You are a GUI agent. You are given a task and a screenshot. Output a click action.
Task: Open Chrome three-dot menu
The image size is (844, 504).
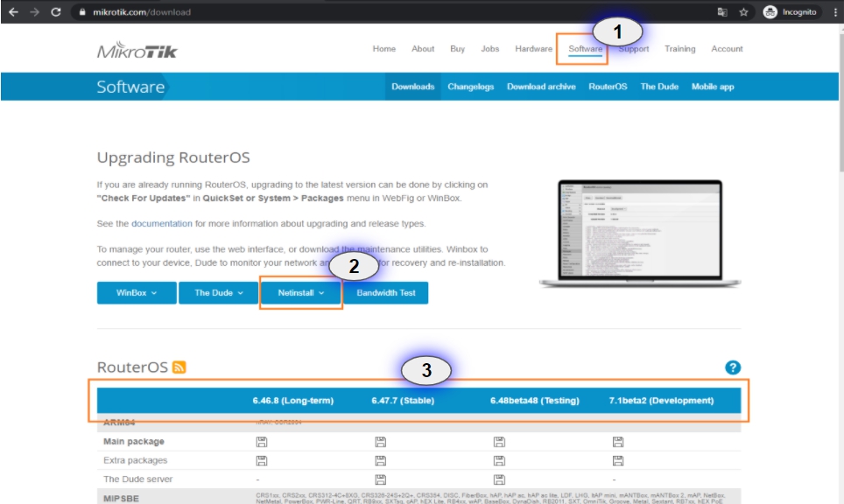[x=835, y=12]
